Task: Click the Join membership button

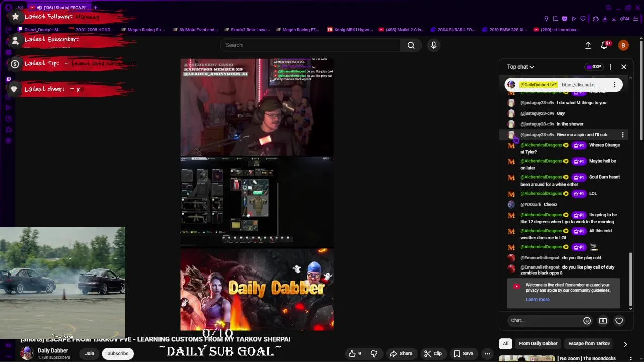Action: point(89,354)
